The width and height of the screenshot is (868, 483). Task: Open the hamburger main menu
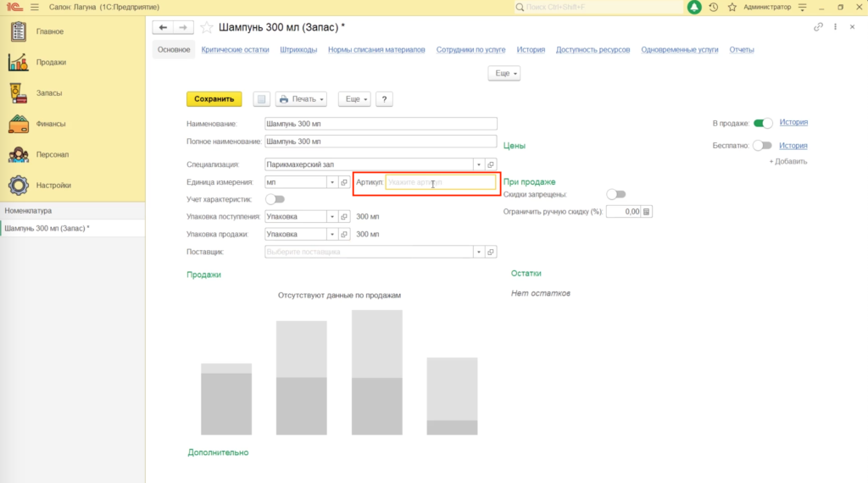pos(35,7)
